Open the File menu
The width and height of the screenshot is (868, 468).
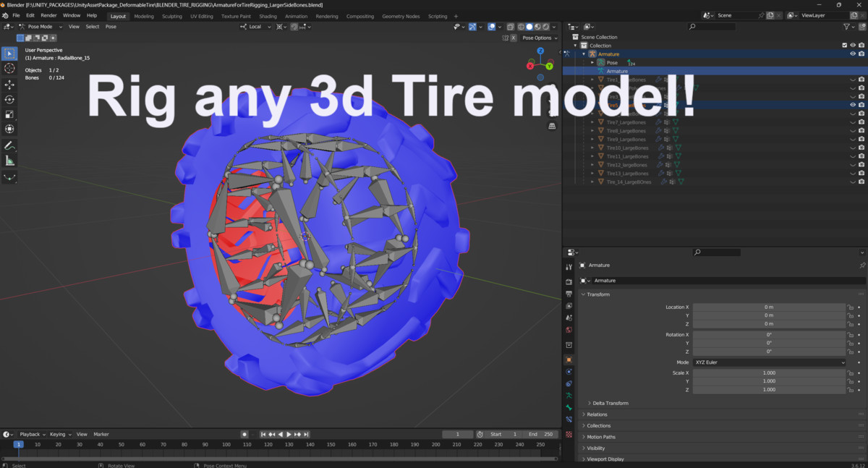16,15
